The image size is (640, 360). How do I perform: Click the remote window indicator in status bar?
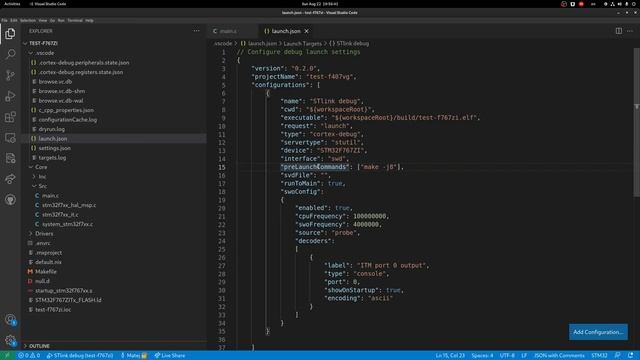coord(7,356)
